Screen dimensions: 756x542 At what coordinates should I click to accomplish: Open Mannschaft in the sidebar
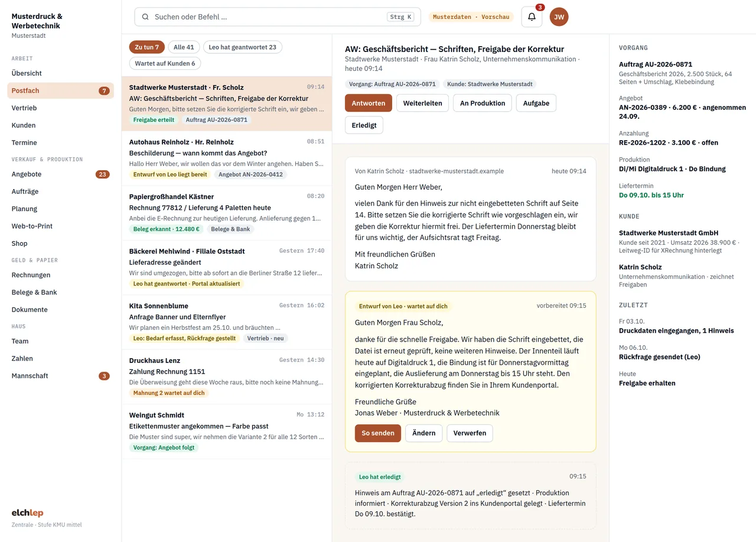click(x=60, y=376)
